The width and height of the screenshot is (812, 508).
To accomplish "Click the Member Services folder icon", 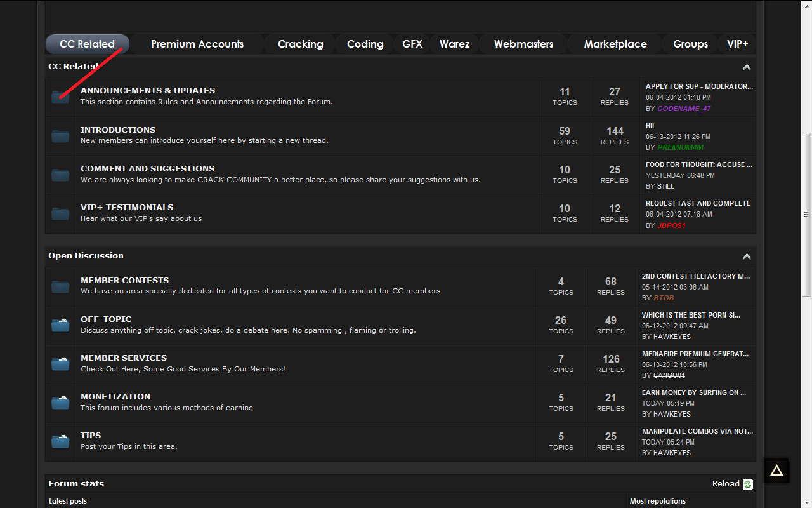I will [60, 364].
